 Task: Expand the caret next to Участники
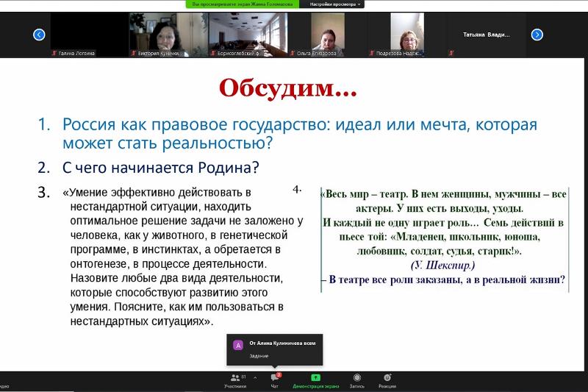pos(255,377)
